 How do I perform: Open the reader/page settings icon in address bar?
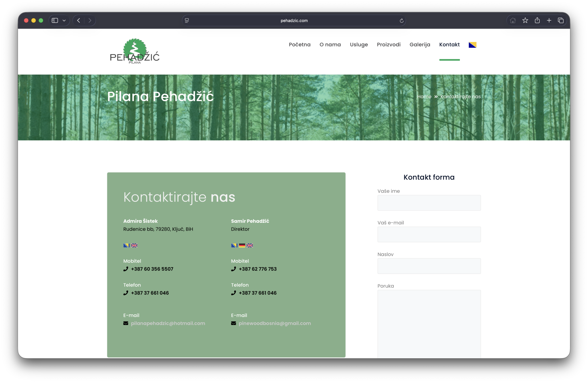(x=187, y=20)
